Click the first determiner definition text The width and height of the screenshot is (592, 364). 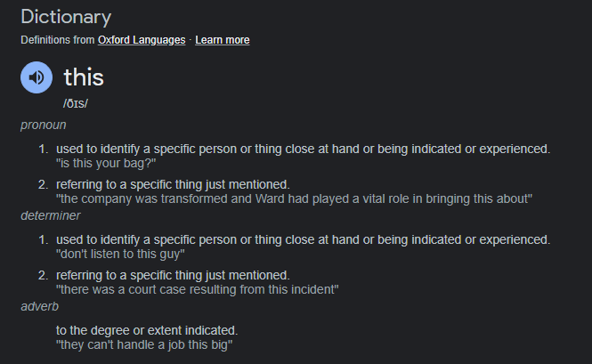pyautogui.click(x=304, y=239)
